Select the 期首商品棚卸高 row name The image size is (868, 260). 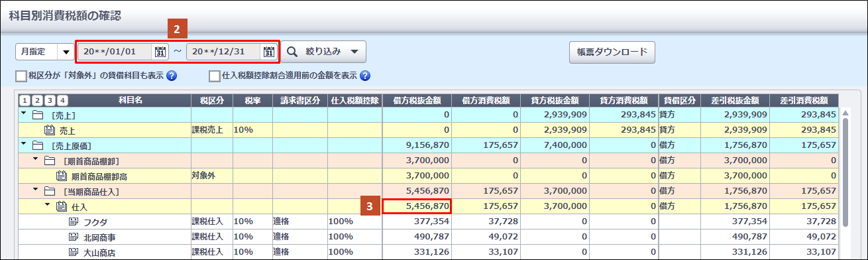click(x=99, y=176)
